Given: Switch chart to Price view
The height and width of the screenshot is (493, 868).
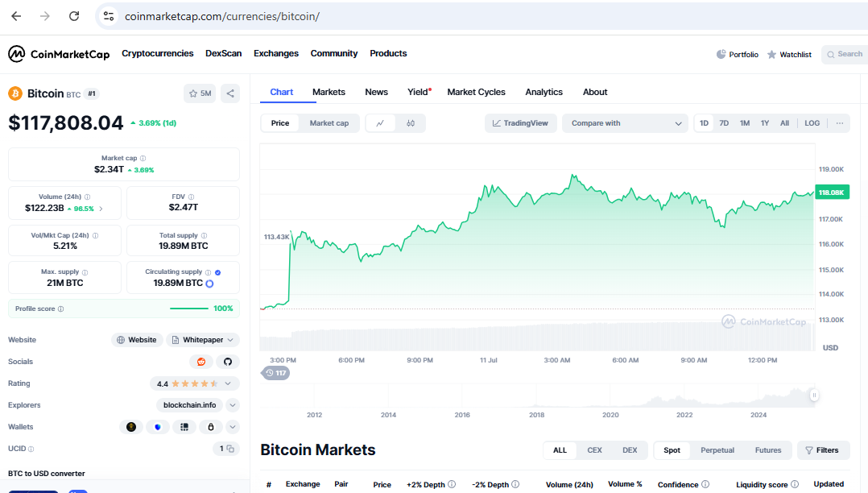Looking at the screenshot, I should click(x=280, y=123).
